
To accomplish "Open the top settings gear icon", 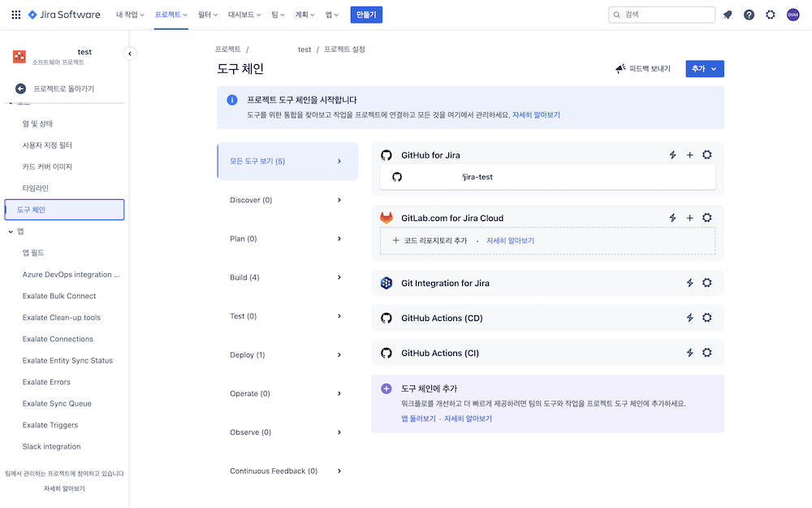I will (771, 15).
